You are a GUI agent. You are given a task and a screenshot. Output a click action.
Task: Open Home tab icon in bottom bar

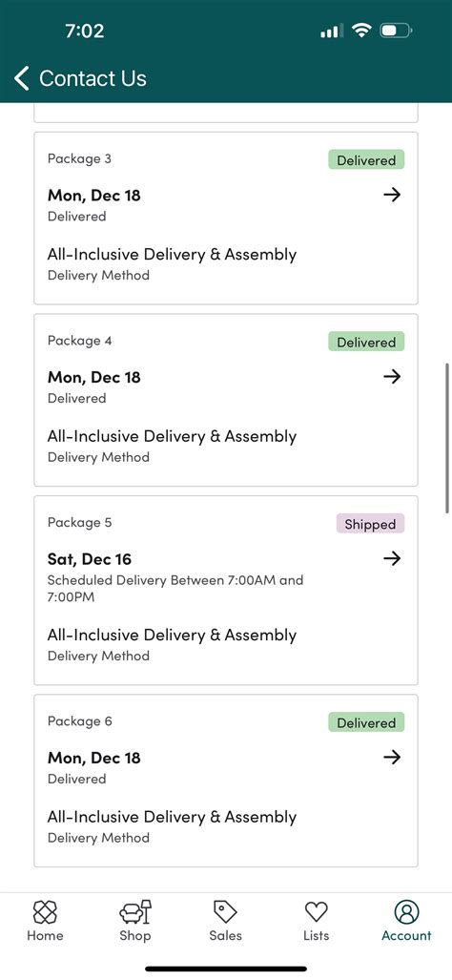[45, 912]
